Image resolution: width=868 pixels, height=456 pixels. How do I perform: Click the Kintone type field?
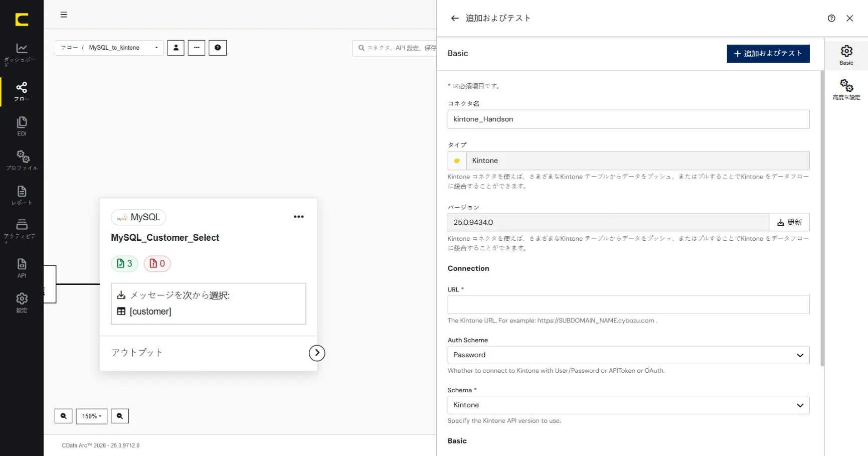coord(638,161)
